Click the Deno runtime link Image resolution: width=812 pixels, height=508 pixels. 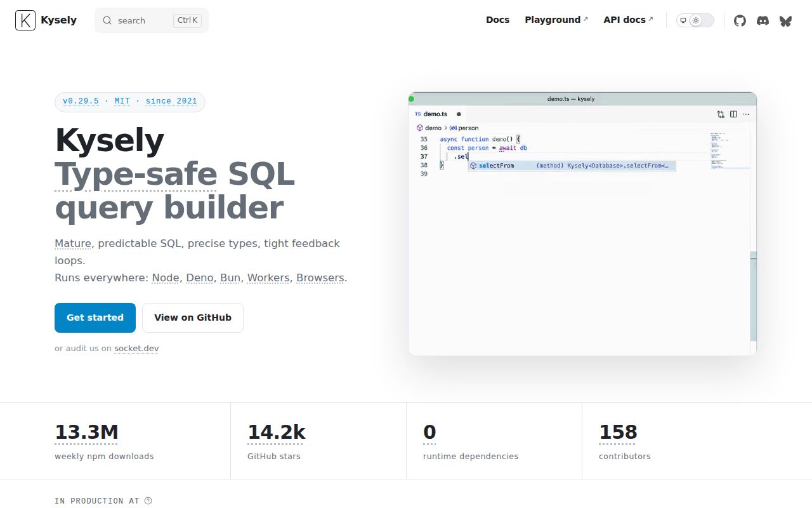(200, 277)
